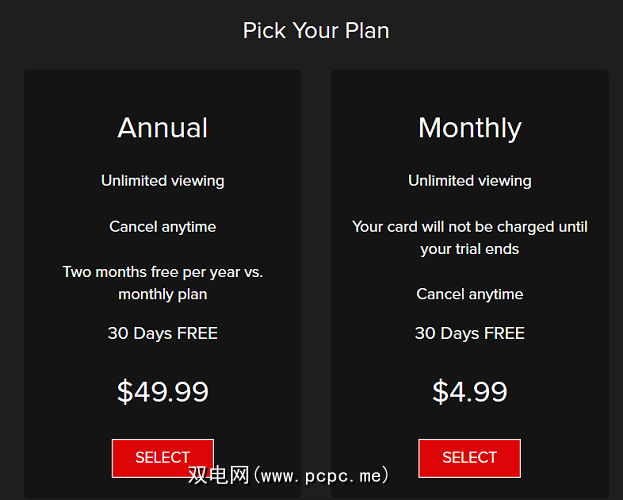Click the Annual plan title
623x500 pixels.
pyautogui.click(x=163, y=128)
